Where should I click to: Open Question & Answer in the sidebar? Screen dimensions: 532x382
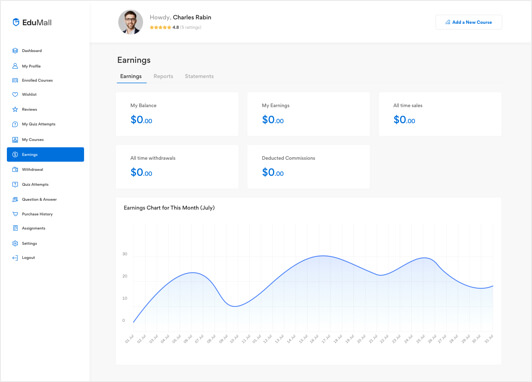point(45,199)
